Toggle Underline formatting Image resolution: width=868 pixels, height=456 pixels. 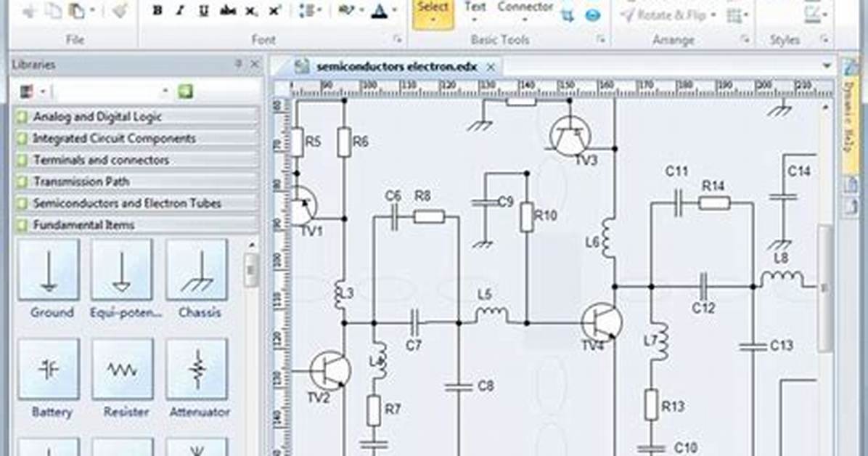[x=204, y=11]
